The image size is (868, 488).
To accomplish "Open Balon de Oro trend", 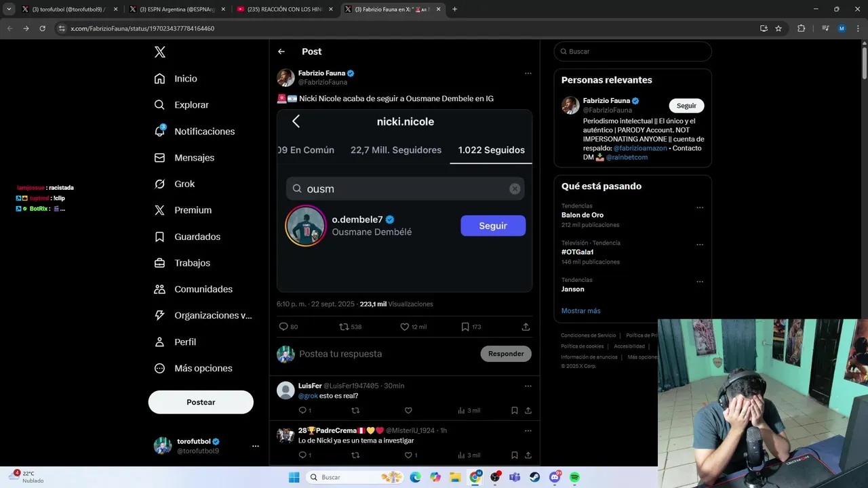I will (x=583, y=215).
